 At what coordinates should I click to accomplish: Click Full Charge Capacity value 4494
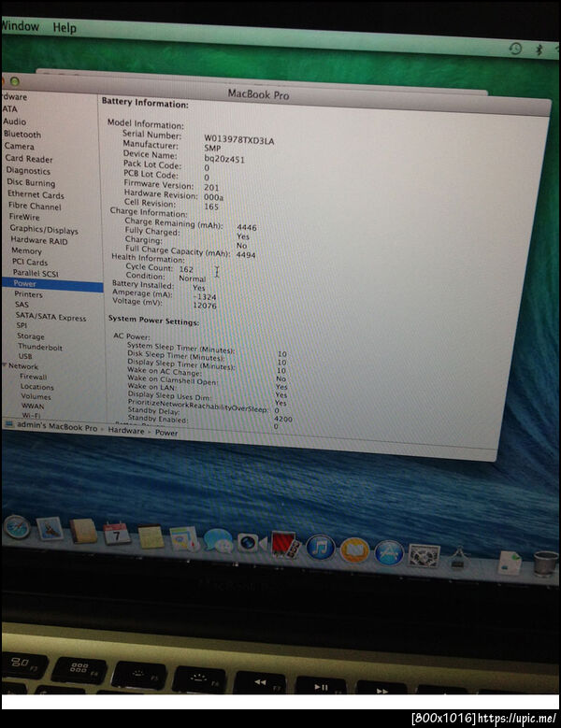click(x=246, y=254)
